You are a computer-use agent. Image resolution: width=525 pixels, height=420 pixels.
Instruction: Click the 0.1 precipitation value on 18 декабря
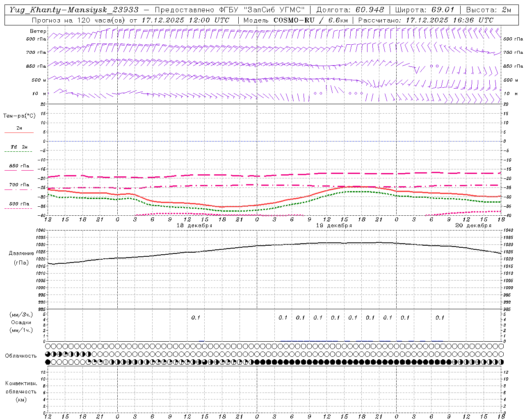click(196, 317)
